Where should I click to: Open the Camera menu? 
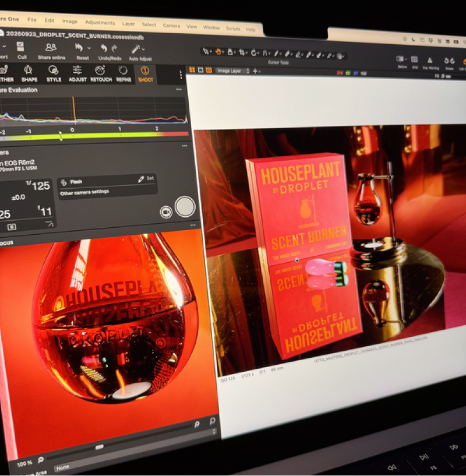[x=171, y=26]
